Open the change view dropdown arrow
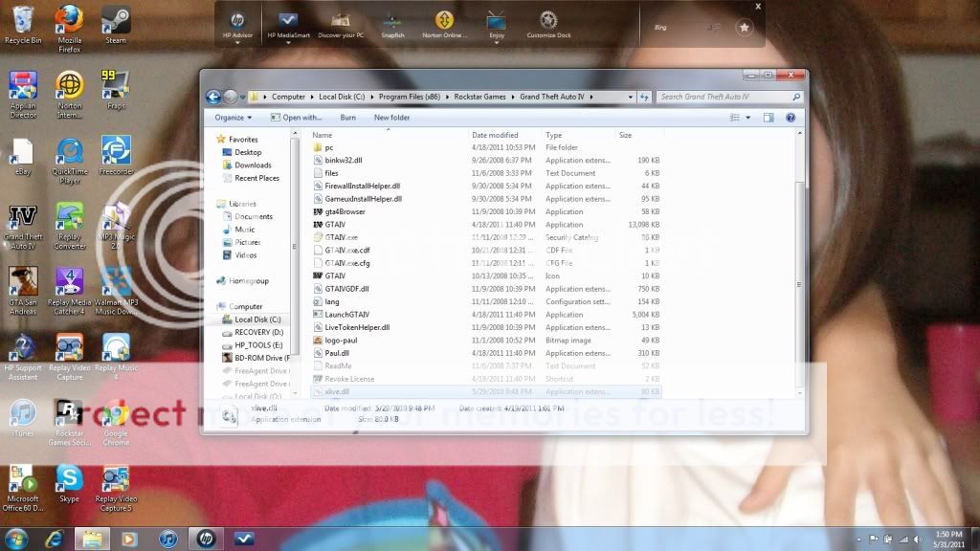The width and height of the screenshot is (980, 551). pos(748,118)
